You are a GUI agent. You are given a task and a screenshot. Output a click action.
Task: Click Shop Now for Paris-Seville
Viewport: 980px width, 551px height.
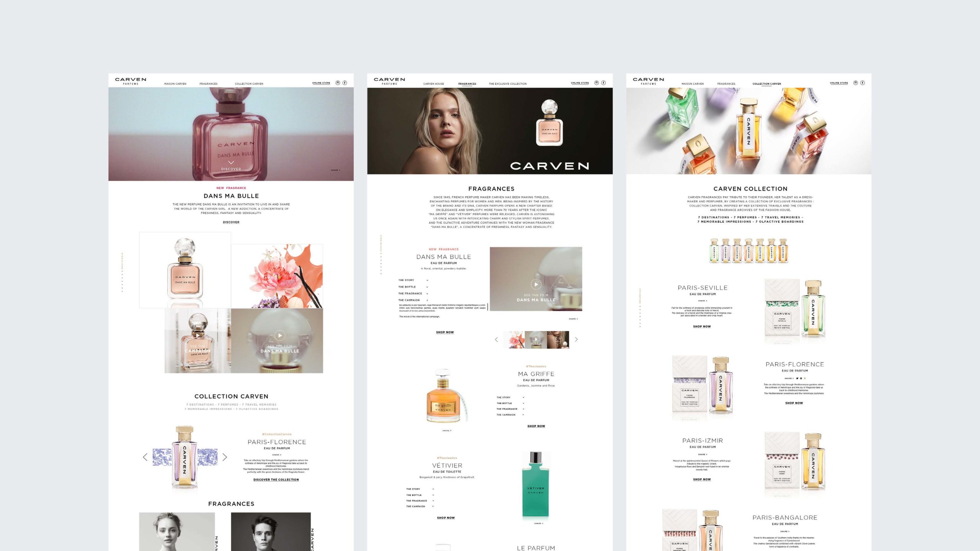[702, 326]
